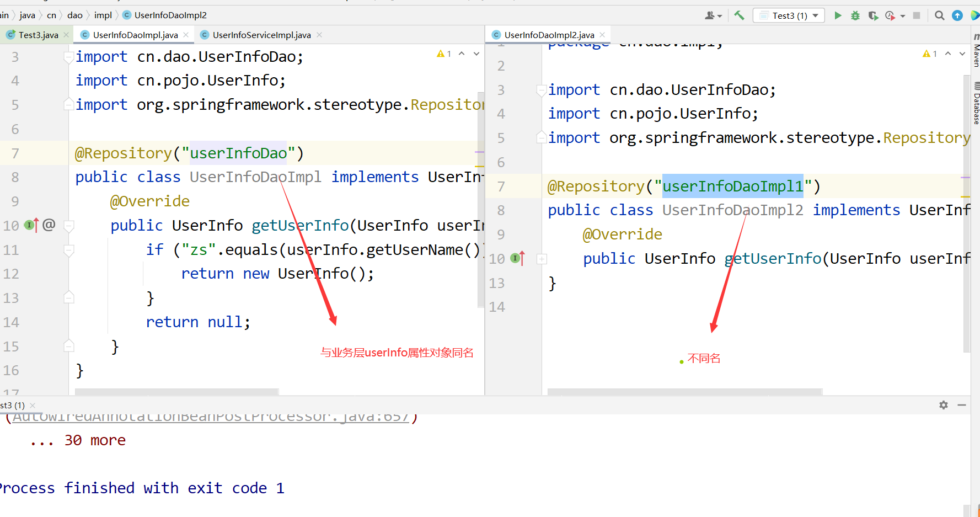The image size is (980, 517).
Task: Click 'Process finished with exit code 1' text
Action: tap(142, 488)
